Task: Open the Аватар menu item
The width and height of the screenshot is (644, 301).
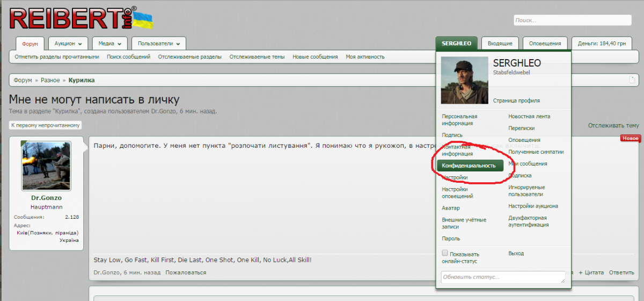Action: (x=451, y=208)
